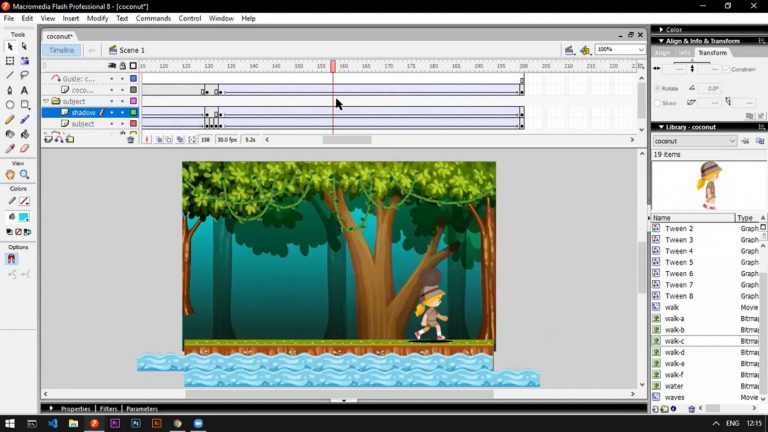
Task: Click the Timeline toggle button
Action: coord(61,50)
